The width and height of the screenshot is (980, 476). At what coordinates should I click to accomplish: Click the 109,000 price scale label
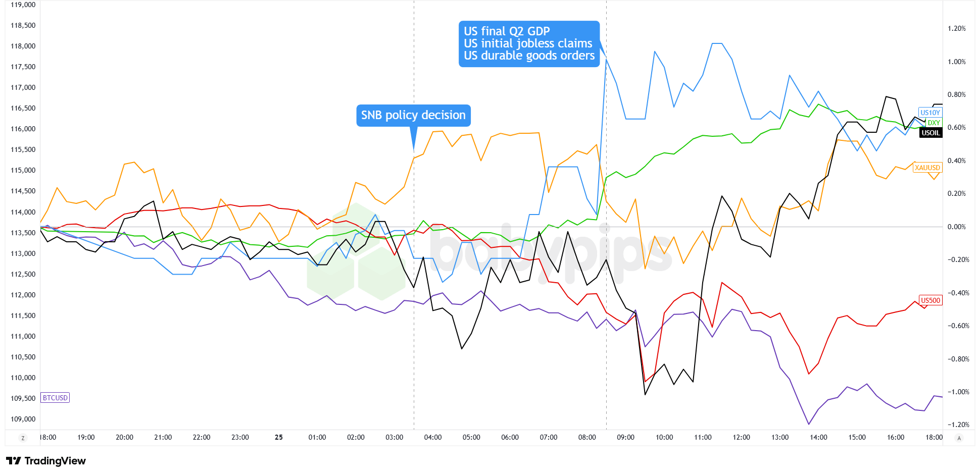(x=23, y=419)
